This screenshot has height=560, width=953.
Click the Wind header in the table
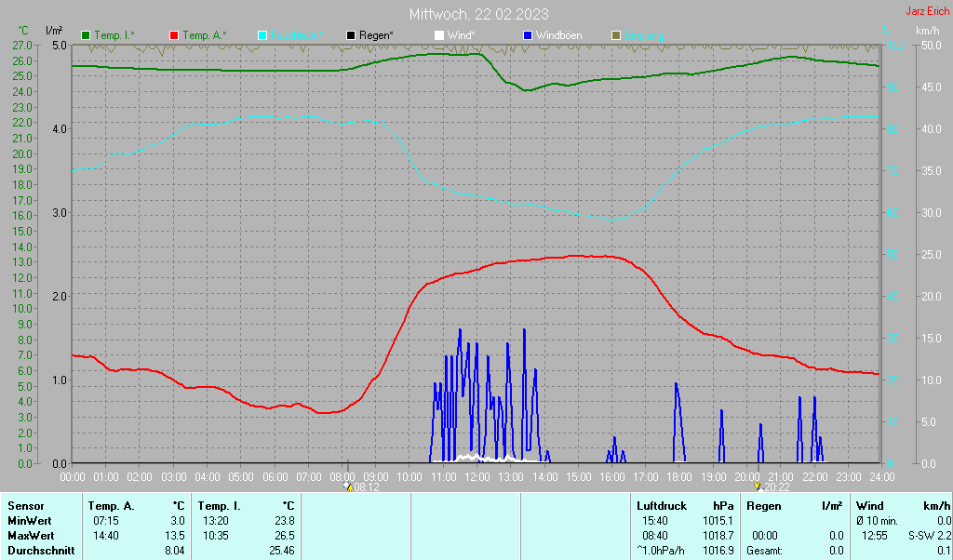[x=869, y=506]
